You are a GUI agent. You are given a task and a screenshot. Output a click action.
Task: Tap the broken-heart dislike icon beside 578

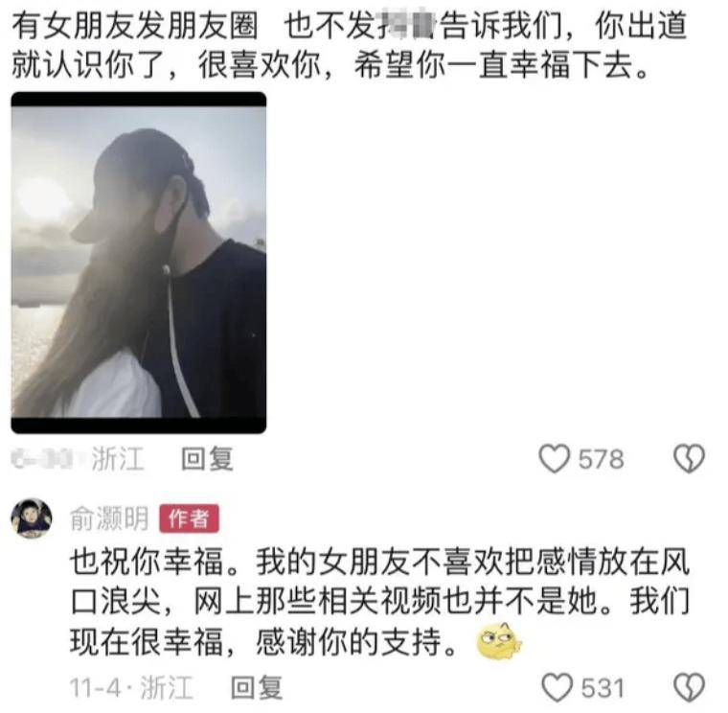pos(690,459)
